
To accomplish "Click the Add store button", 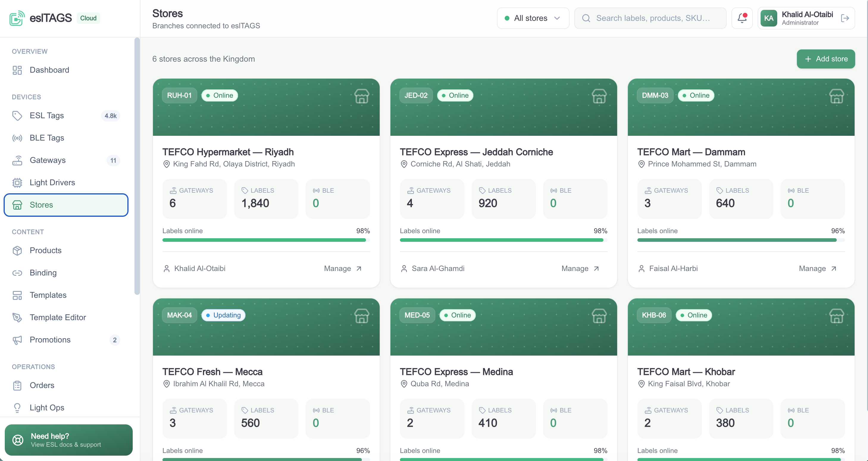I will (x=825, y=59).
